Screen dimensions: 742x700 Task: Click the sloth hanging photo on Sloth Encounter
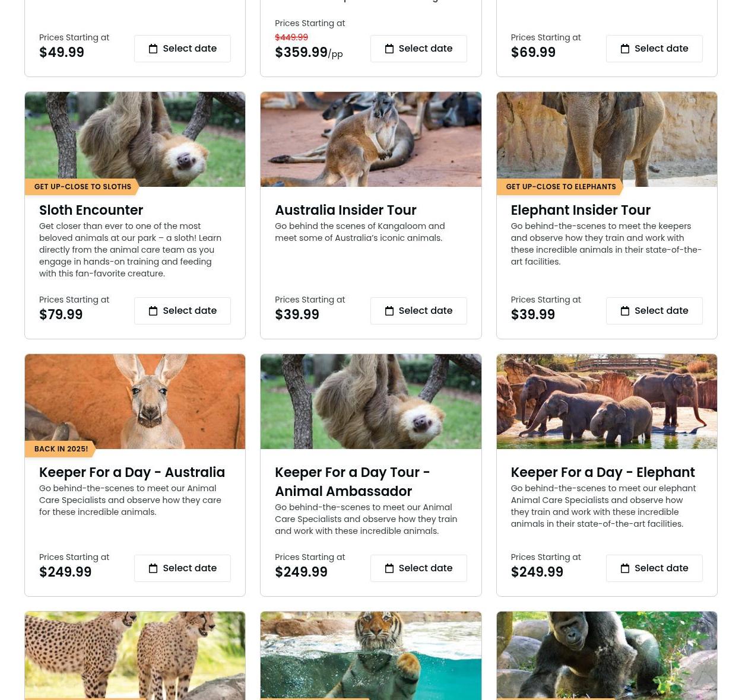(x=135, y=139)
